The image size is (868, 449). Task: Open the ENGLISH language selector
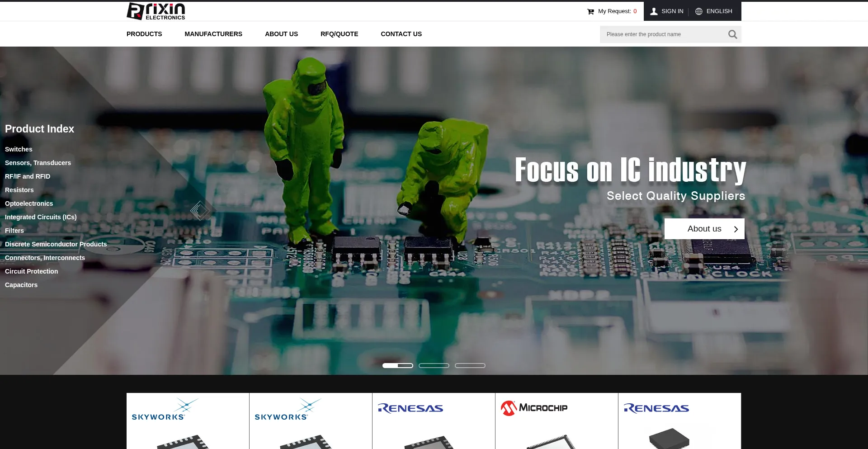click(x=719, y=11)
